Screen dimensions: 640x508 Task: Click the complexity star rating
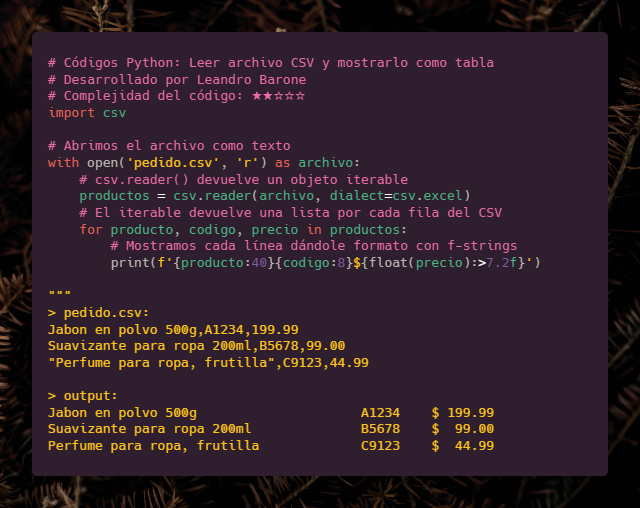click(278, 96)
